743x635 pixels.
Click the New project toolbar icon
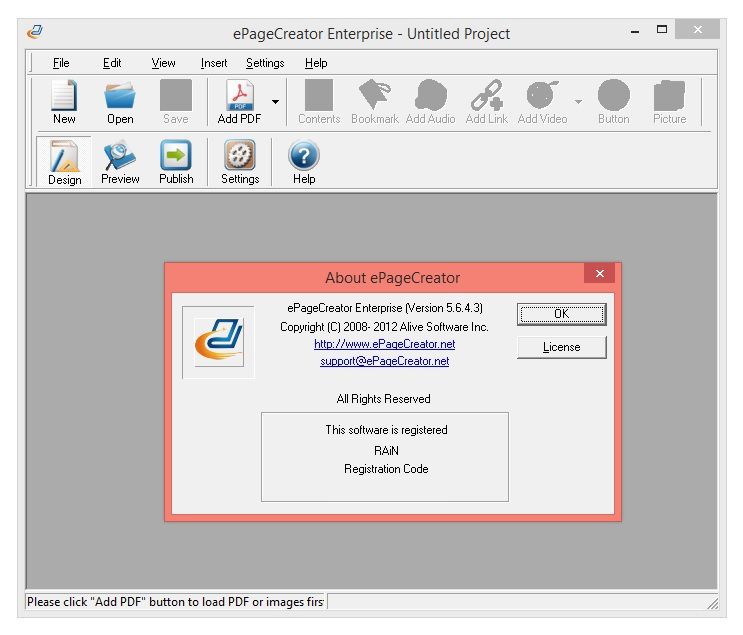pos(64,102)
